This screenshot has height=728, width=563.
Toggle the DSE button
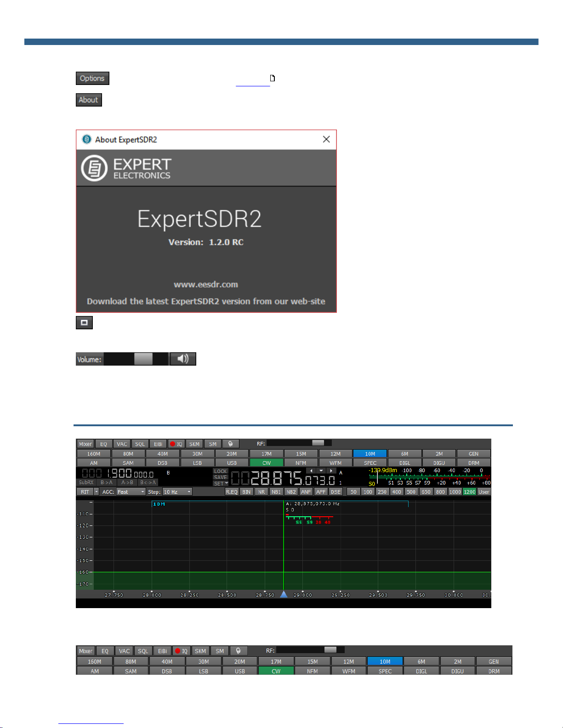[336, 492]
